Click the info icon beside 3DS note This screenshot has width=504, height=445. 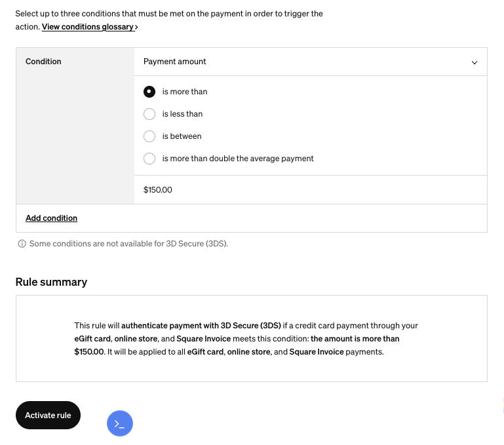click(22, 244)
